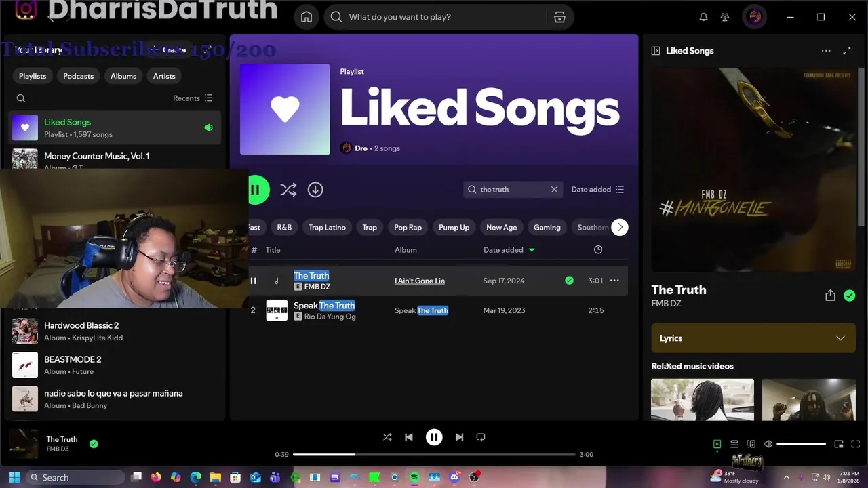Adjust the volume slider
The height and width of the screenshot is (488, 868).
(801, 444)
